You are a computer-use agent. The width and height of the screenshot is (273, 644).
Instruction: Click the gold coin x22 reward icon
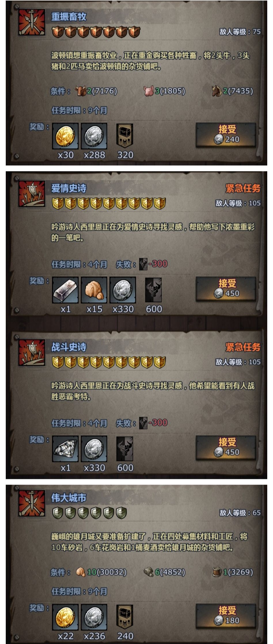65,618
